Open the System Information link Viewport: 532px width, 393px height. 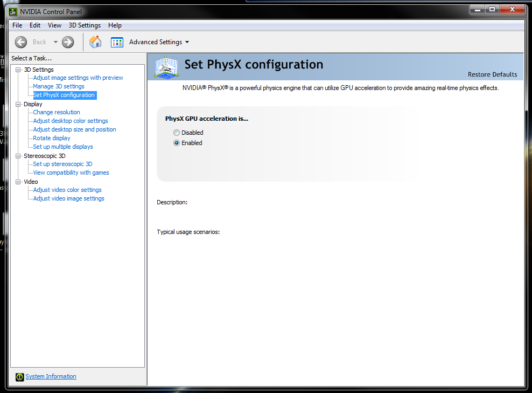51,377
